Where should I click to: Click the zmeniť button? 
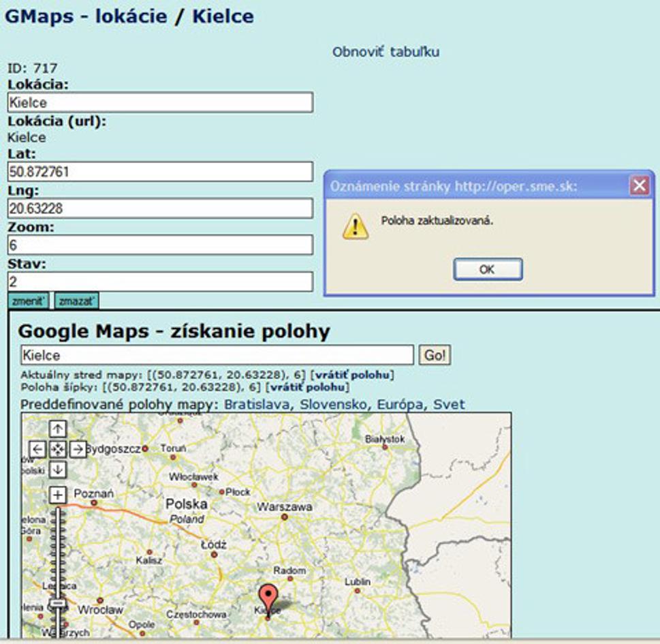[x=28, y=301]
